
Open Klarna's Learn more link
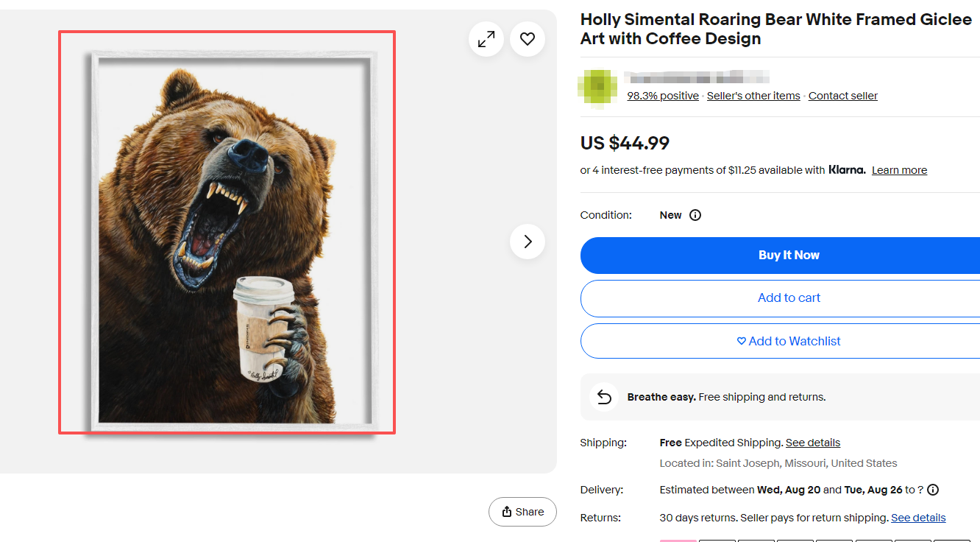point(899,170)
